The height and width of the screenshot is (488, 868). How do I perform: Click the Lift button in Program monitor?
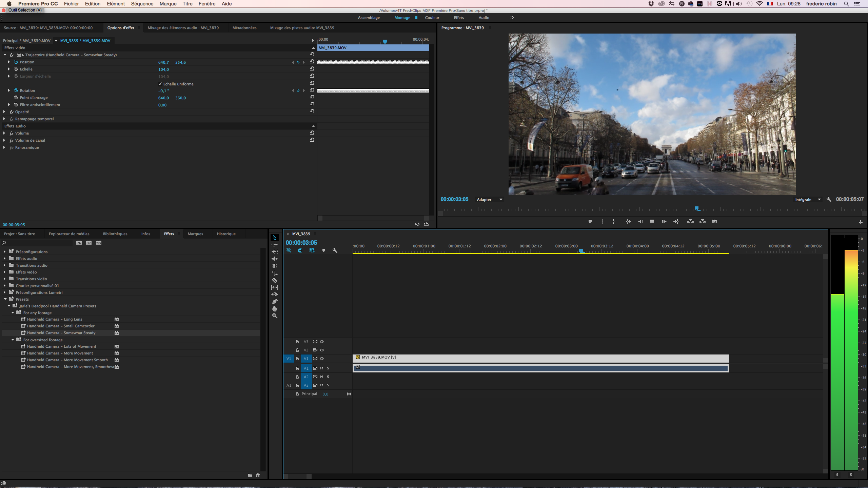pos(690,222)
